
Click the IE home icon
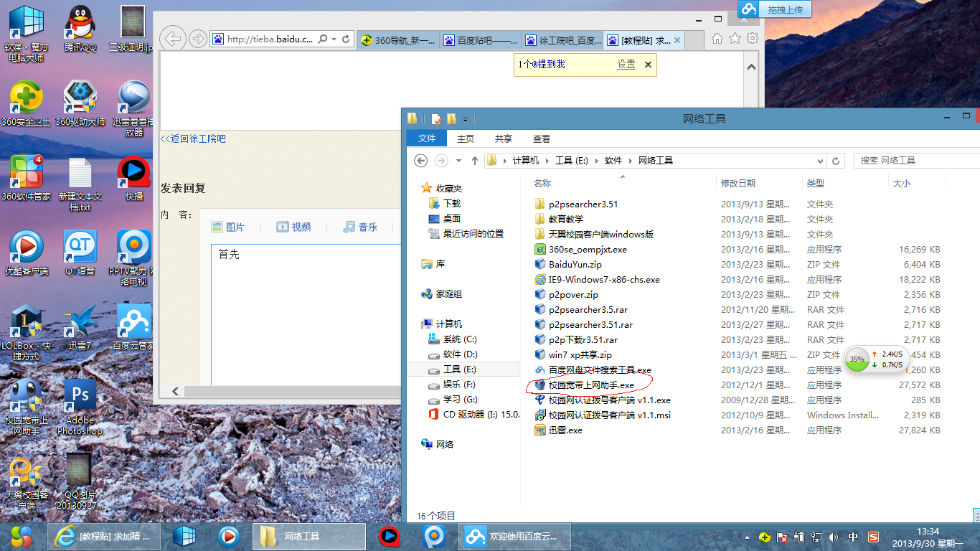pyautogui.click(x=717, y=38)
